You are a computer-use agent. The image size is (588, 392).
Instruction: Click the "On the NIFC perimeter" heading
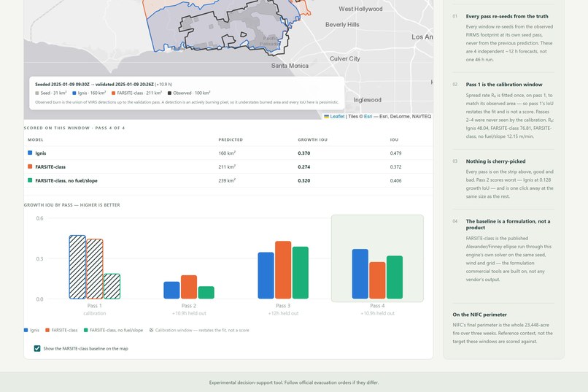(x=479, y=315)
